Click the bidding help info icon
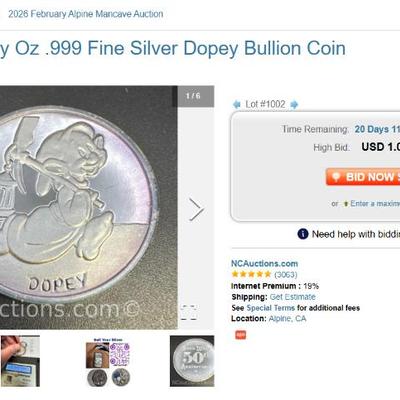 [303, 234]
